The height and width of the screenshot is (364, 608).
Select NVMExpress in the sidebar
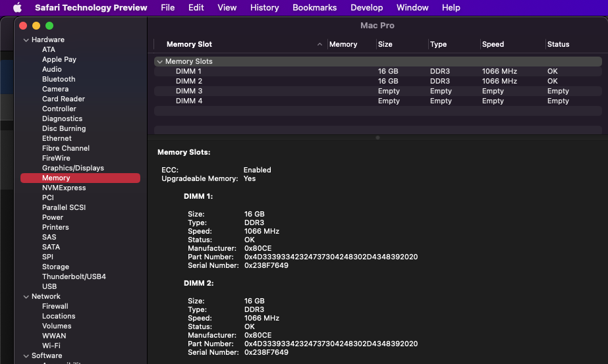(x=64, y=188)
